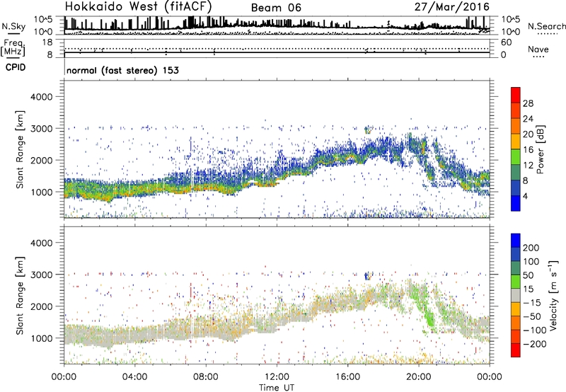This screenshot has width=566, height=392.
Task: Click the '-200' tick on the velocity scale
Action: coord(535,344)
